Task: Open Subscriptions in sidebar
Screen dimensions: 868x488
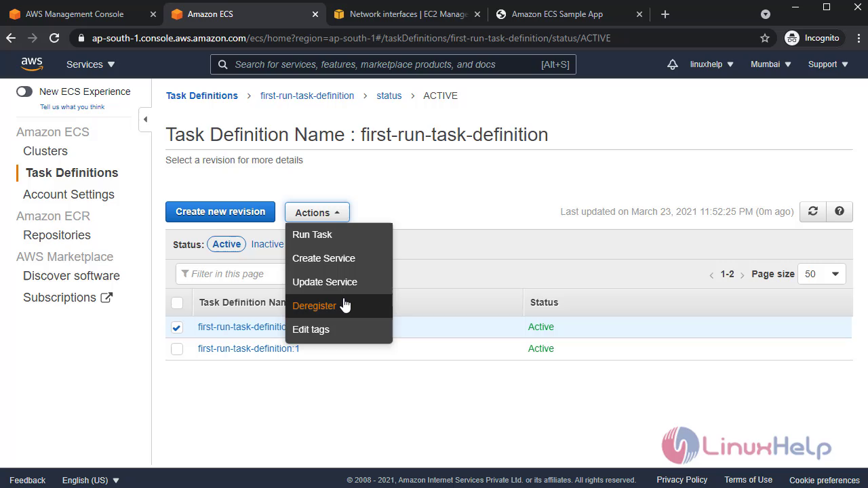Action: 60,298
